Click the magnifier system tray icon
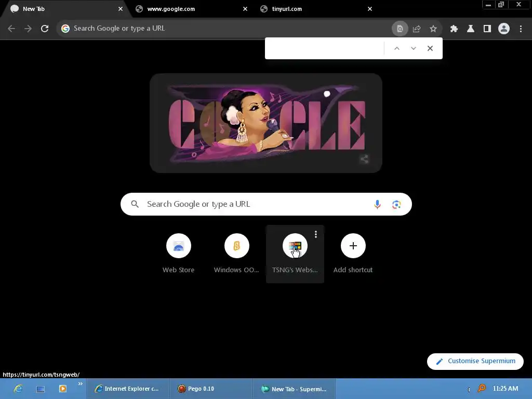 (482, 388)
